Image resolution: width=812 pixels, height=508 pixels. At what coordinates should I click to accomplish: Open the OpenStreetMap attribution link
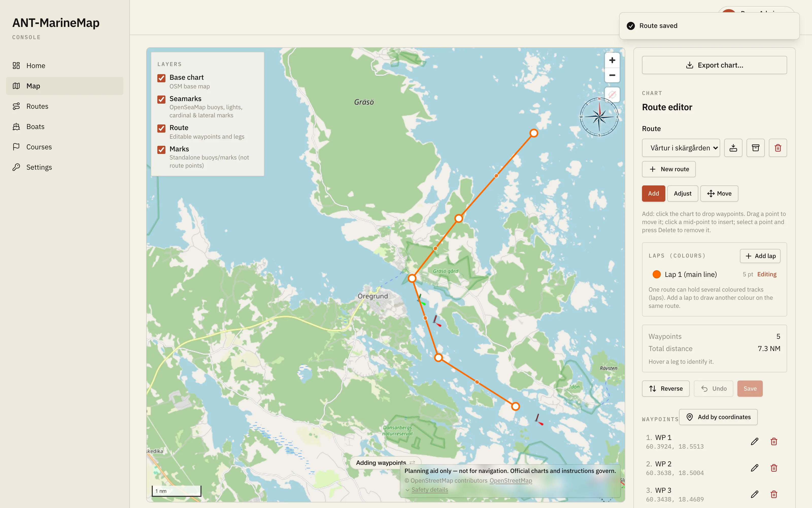click(x=511, y=481)
